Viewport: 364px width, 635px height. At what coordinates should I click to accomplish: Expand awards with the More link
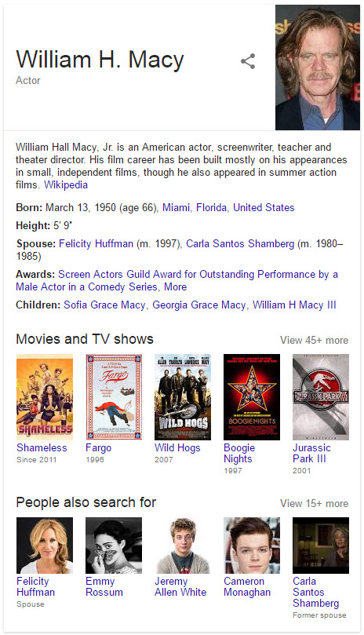click(x=175, y=286)
